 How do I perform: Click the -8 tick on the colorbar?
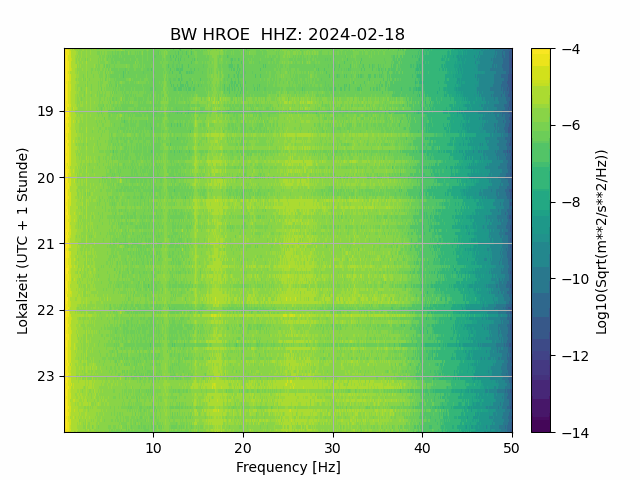tap(570, 202)
